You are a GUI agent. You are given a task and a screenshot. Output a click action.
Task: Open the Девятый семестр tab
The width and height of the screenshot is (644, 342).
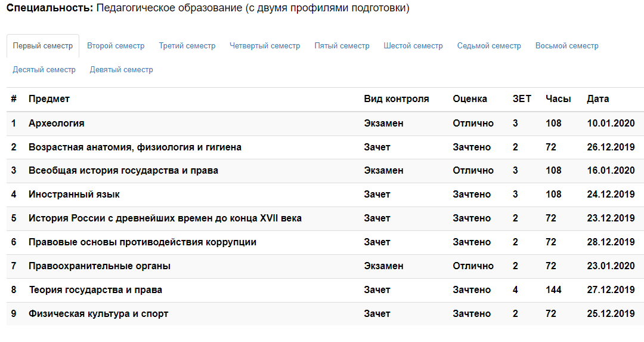click(121, 69)
